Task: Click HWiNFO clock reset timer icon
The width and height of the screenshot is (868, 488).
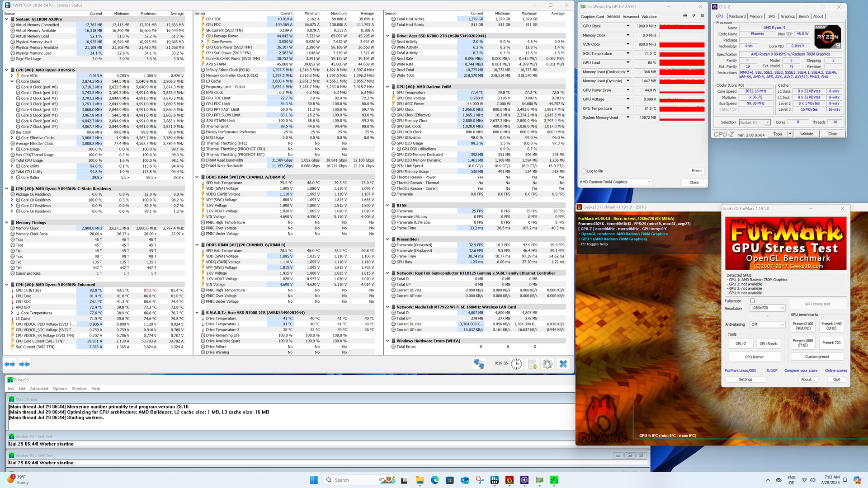Action: point(516,364)
